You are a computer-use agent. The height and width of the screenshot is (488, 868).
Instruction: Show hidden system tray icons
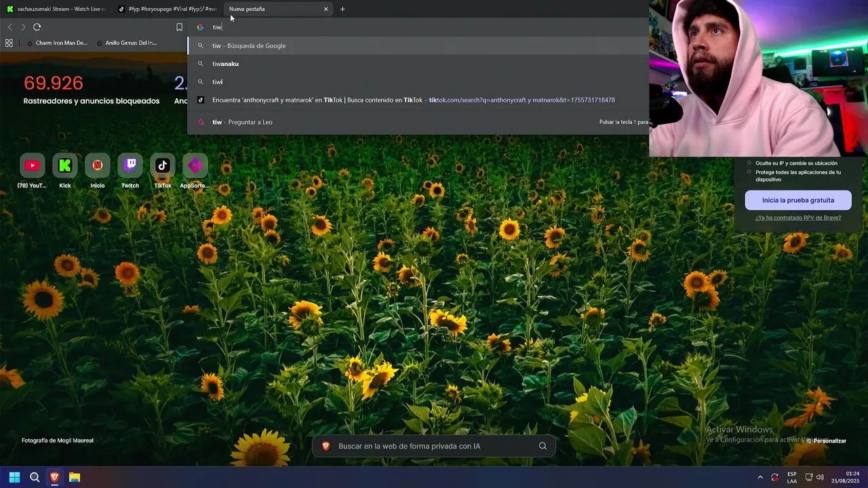[x=760, y=477]
